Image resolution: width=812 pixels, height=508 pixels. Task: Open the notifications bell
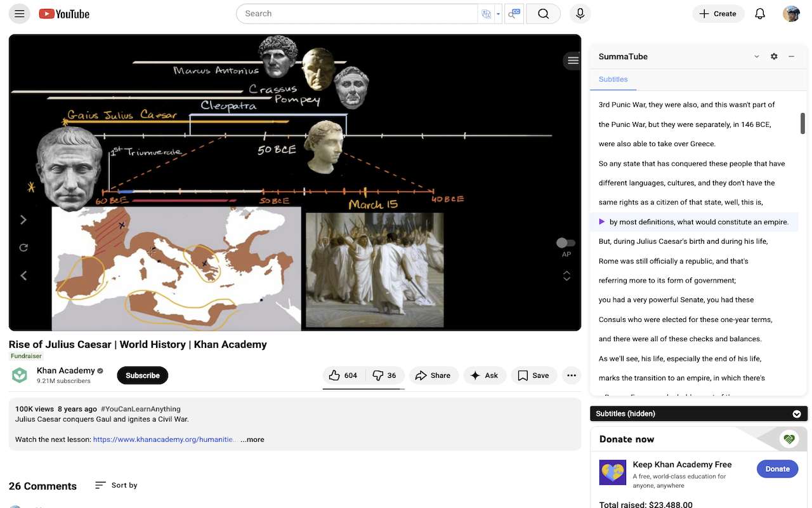click(x=759, y=14)
